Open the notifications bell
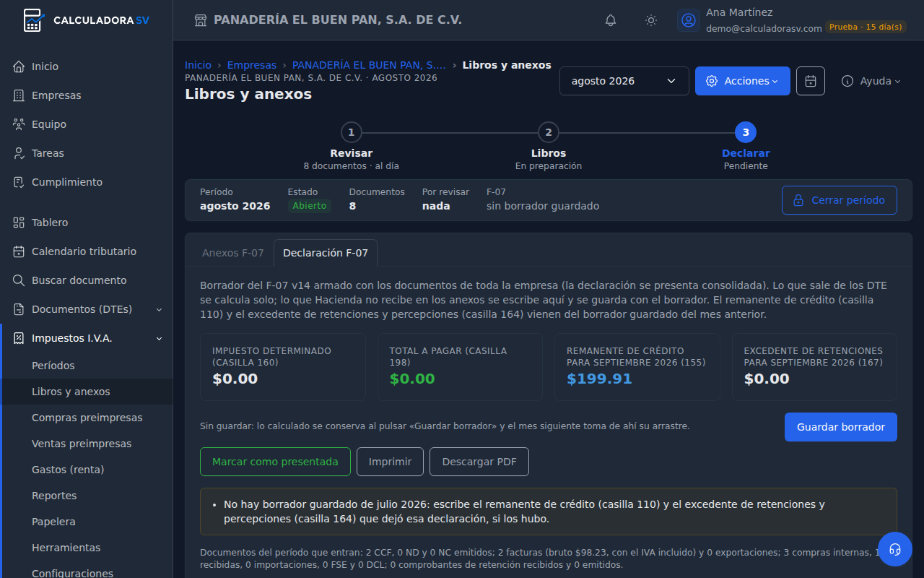Viewport: 924px width, 578px height. point(611,20)
